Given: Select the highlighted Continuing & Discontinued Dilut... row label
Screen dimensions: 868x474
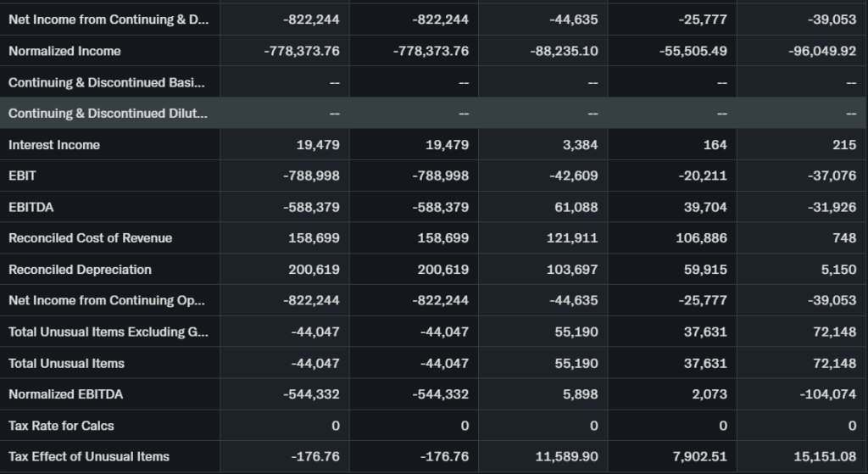Looking at the screenshot, I should (x=108, y=114).
